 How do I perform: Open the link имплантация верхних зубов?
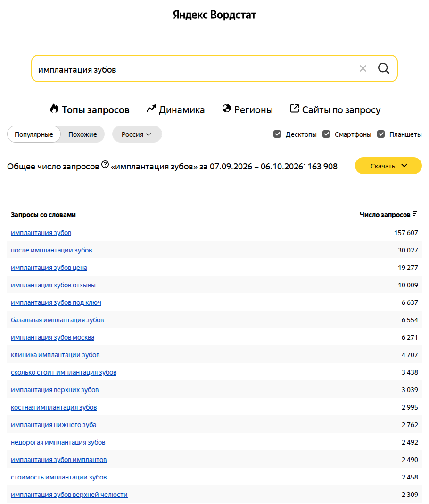tap(55, 390)
